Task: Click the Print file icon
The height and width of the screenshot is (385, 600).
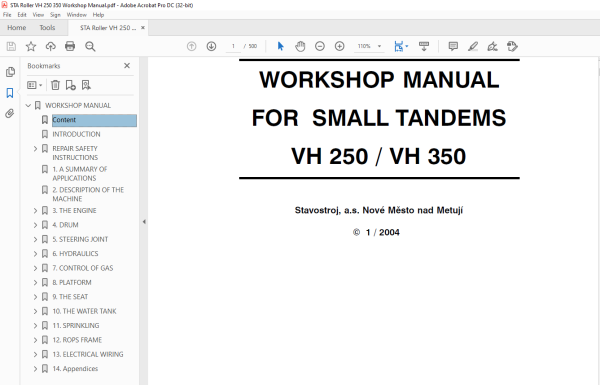Action: [70, 46]
